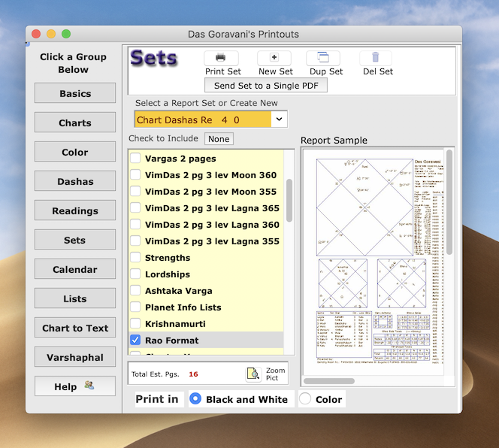Click the Dup Set duplicate icon
The image size is (499, 448).
coord(323,58)
